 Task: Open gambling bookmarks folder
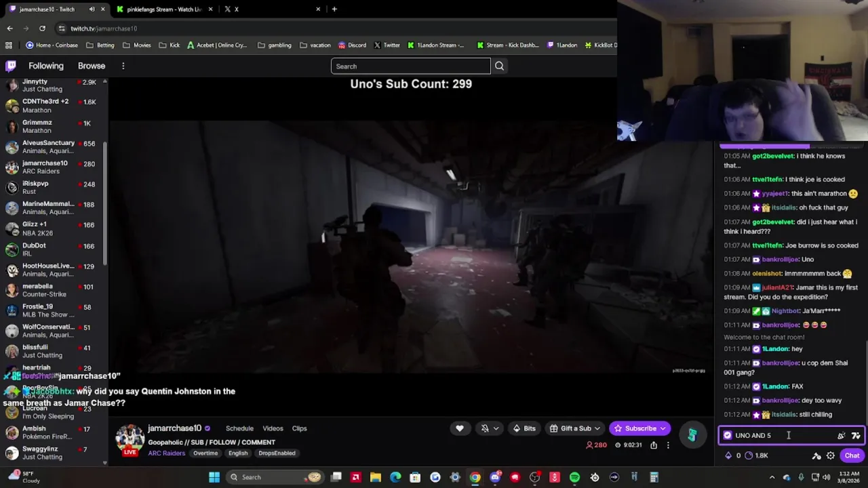point(274,45)
